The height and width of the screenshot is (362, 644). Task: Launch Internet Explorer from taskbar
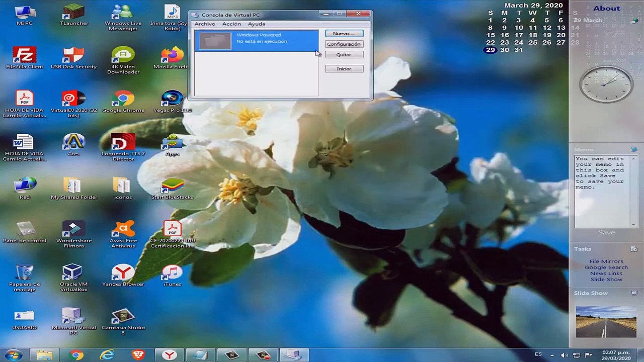[x=107, y=355]
